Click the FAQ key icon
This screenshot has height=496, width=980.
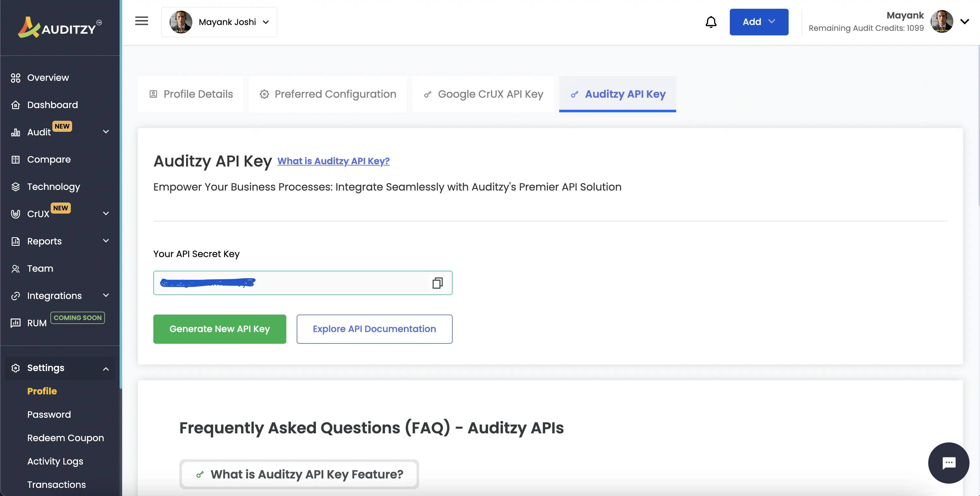[x=200, y=474]
